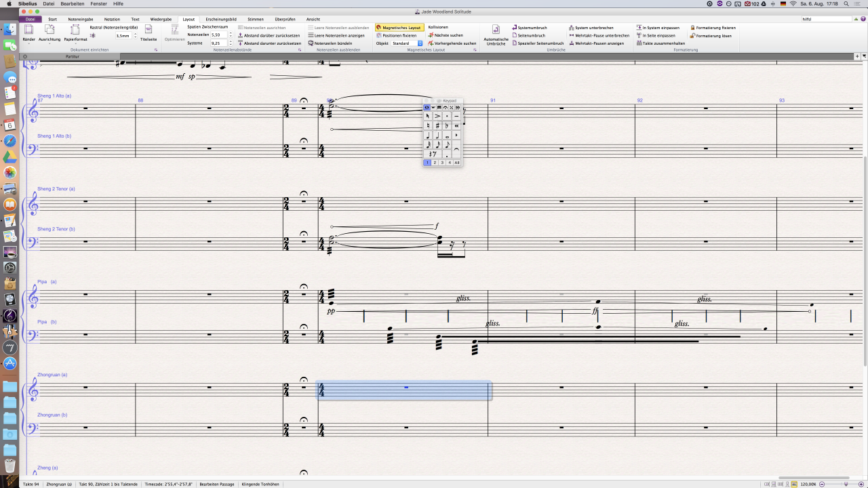The width and height of the screenshot is (868, 488).
Task: Click Leere Notenzeilen anzeigen
Action: point(336,35)
